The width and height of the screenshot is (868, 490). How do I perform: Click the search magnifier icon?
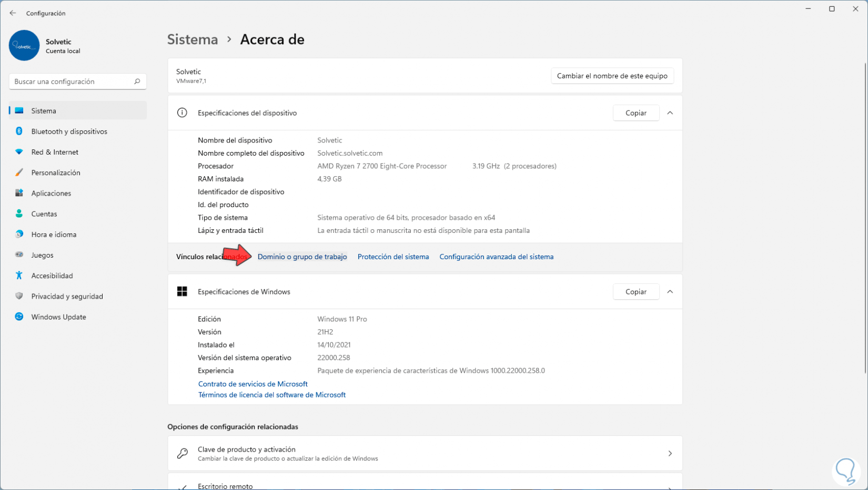click(137, 81)
